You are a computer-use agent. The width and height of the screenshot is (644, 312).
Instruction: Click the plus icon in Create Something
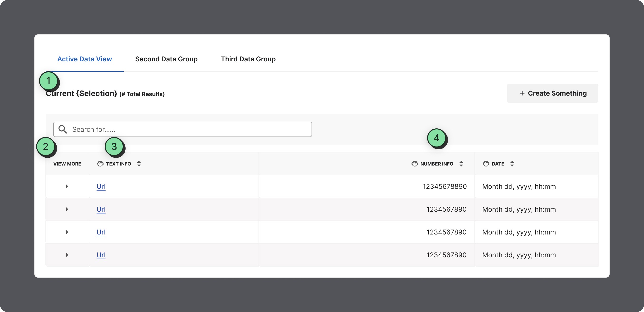coord(522,93)
